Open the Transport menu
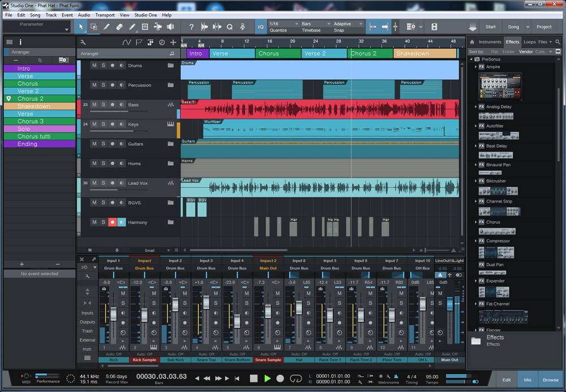This screenshot has width=566, height=392. (105, 15)
